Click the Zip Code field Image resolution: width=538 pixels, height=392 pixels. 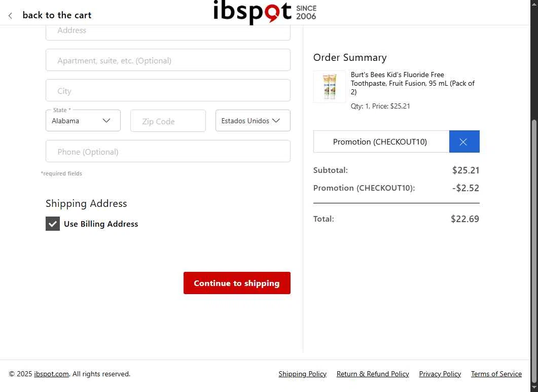(168, 121)
